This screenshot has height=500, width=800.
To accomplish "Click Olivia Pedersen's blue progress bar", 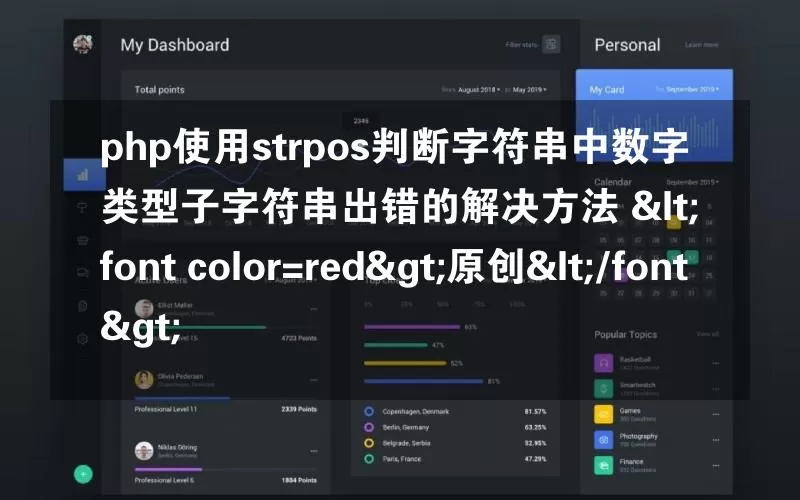I will point(182,398).
